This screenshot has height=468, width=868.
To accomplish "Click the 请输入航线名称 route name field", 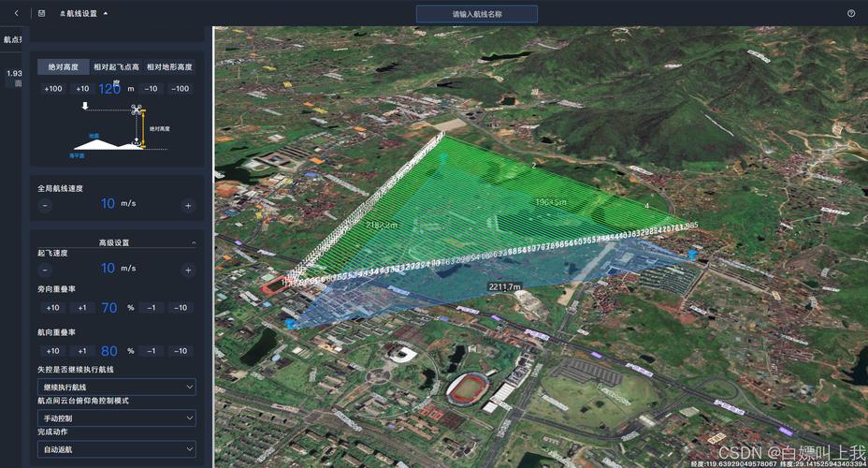I will tap(477, 14).
